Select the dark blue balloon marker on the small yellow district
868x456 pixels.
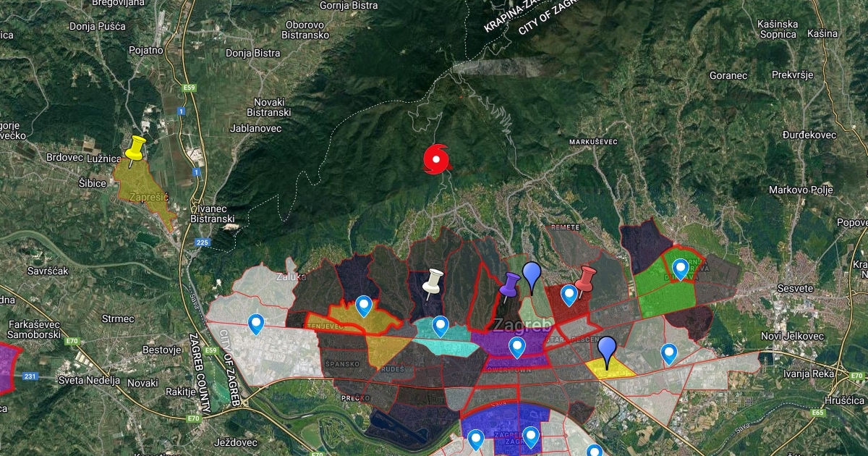click(607, 350)
